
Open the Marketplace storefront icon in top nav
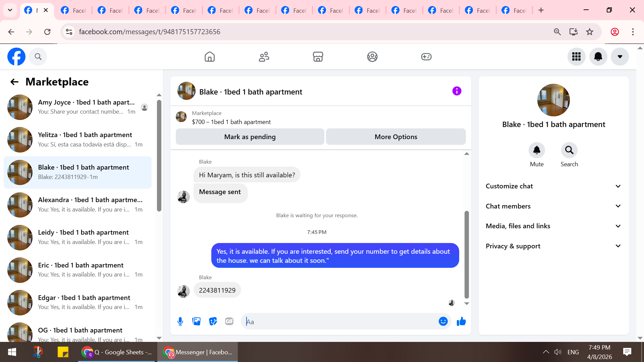tap(318, 57)
